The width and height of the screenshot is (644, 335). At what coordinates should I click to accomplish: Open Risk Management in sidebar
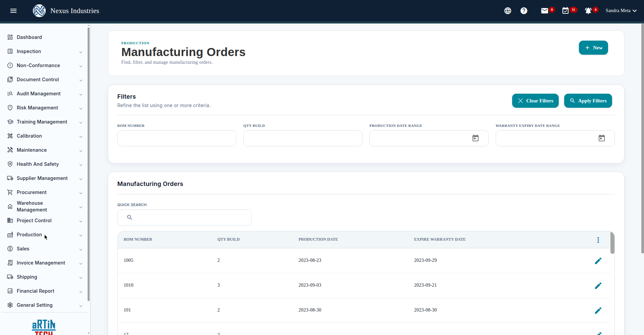[x=37, y=108]
